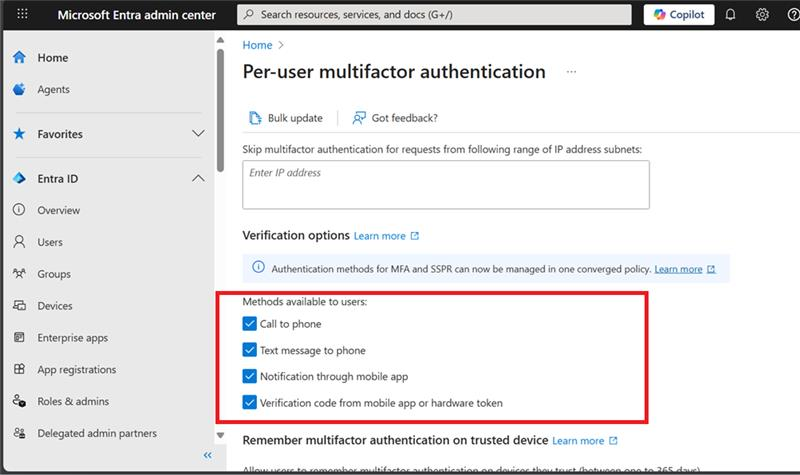Open notifications bell icon
800x475 pixels.
tap(731, 15)
